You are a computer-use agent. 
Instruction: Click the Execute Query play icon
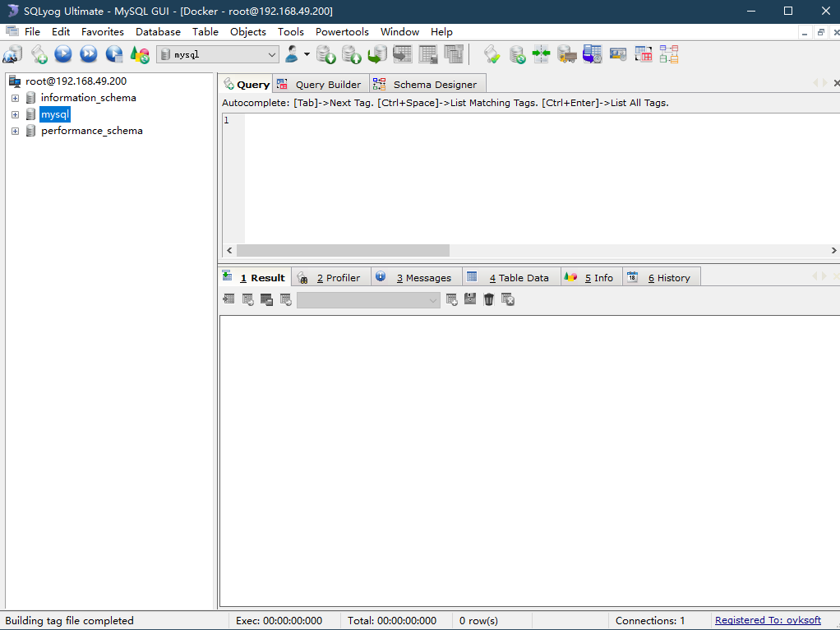[x=63, y=53]
